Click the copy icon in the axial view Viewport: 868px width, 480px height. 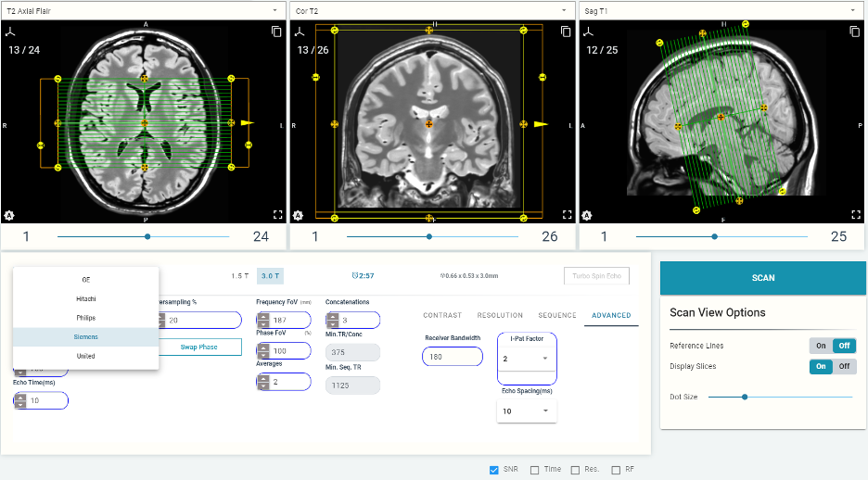tap(276, 32)
